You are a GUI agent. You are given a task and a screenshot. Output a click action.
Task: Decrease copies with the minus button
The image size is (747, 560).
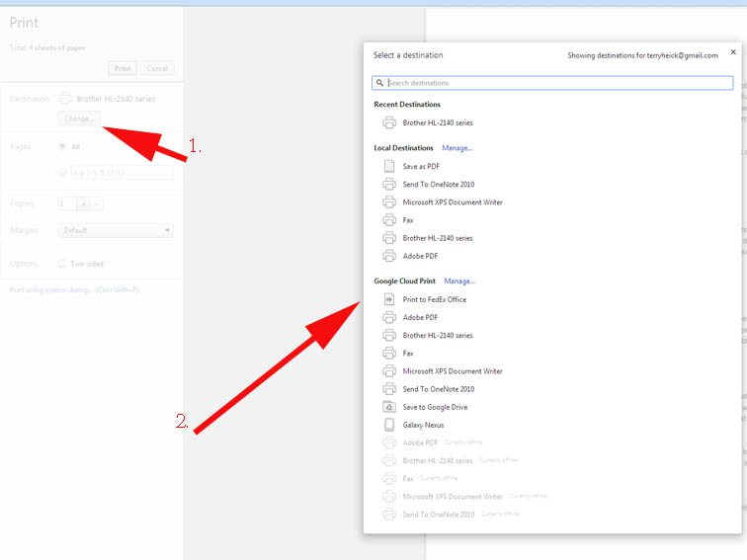97,203
